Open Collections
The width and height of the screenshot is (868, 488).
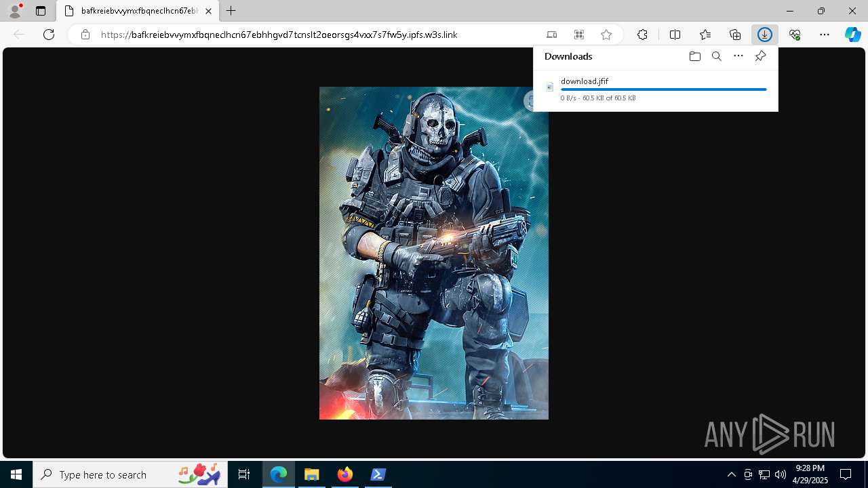[735, 35]
